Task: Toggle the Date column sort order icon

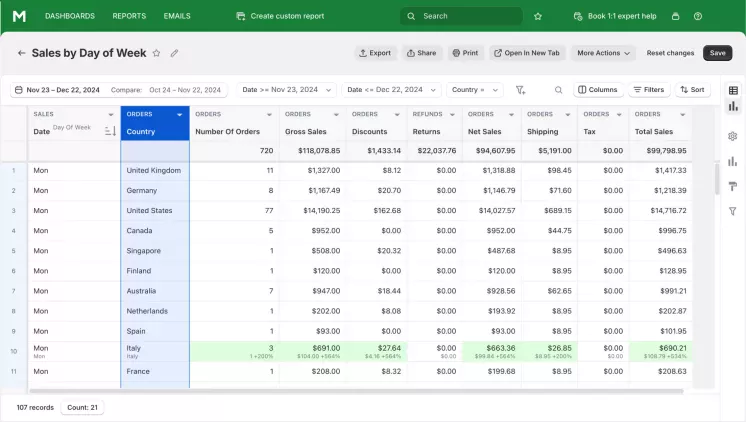Action: pos(110,131)
